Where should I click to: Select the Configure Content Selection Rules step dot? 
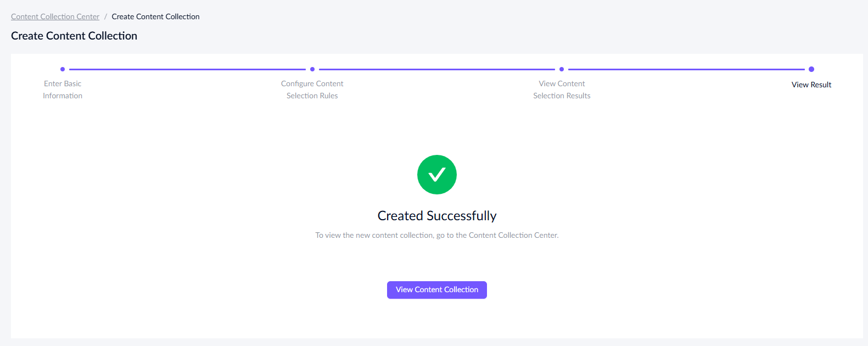click(x=312, y=69)
